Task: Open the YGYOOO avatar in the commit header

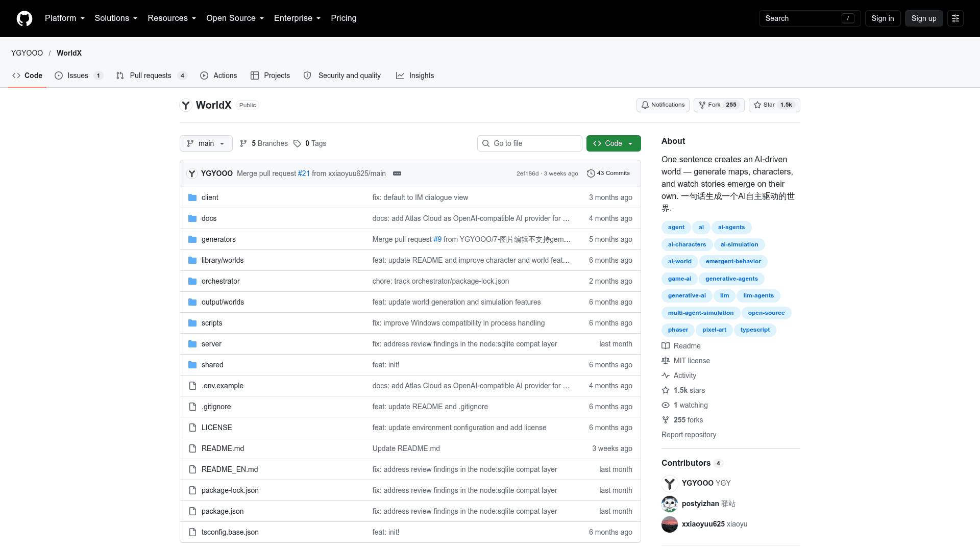Action: coord(192,173)
